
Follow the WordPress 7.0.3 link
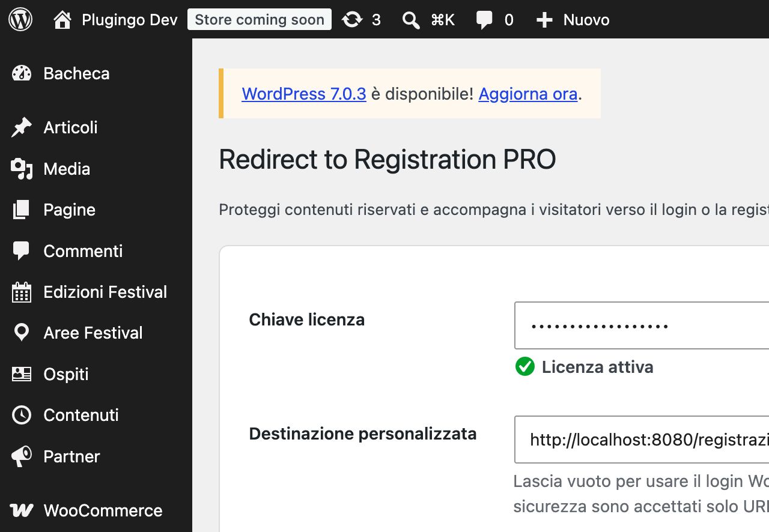pyautogui.click(x=304, y=94)
